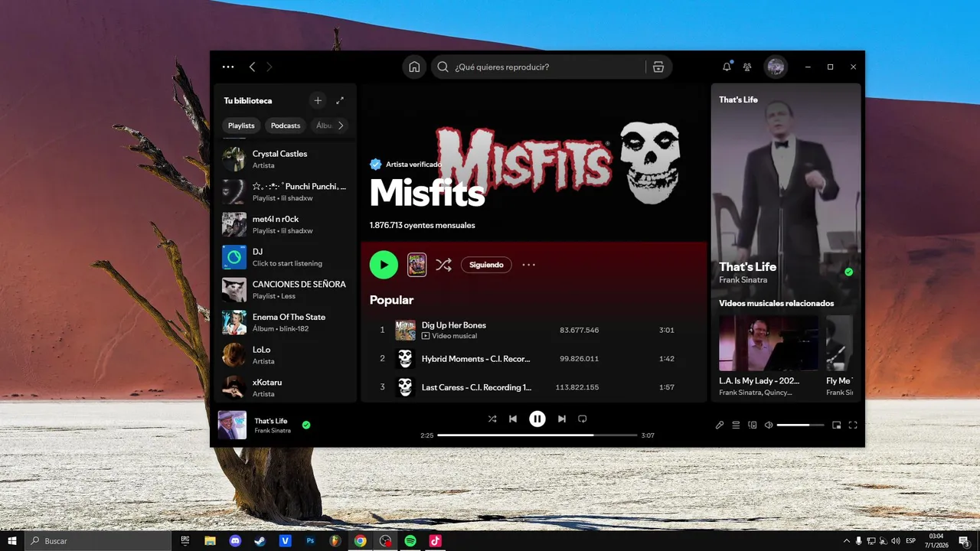
Task: Show lyrics with the microphone icon
Action: tap(720, 425)
